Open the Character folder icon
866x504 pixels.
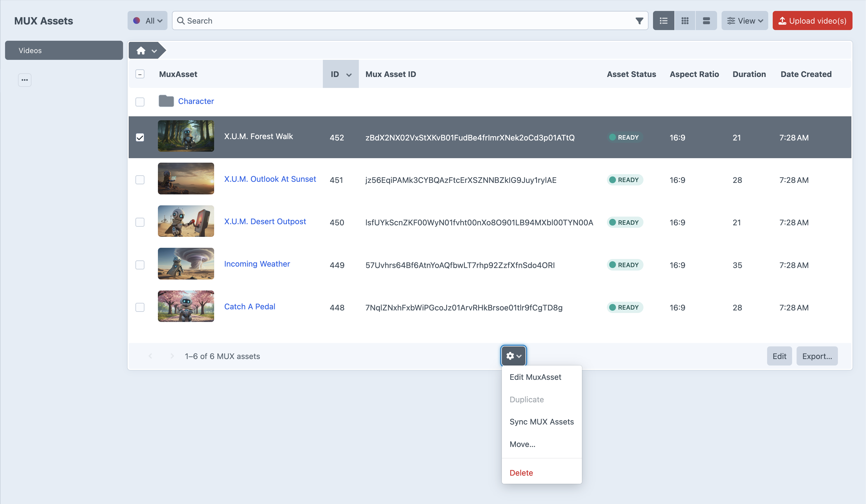tap(166, 101)
